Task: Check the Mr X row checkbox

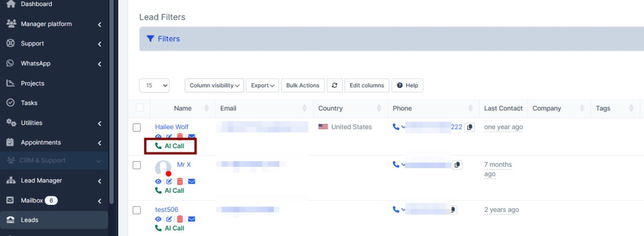Action: click(136, 165)
